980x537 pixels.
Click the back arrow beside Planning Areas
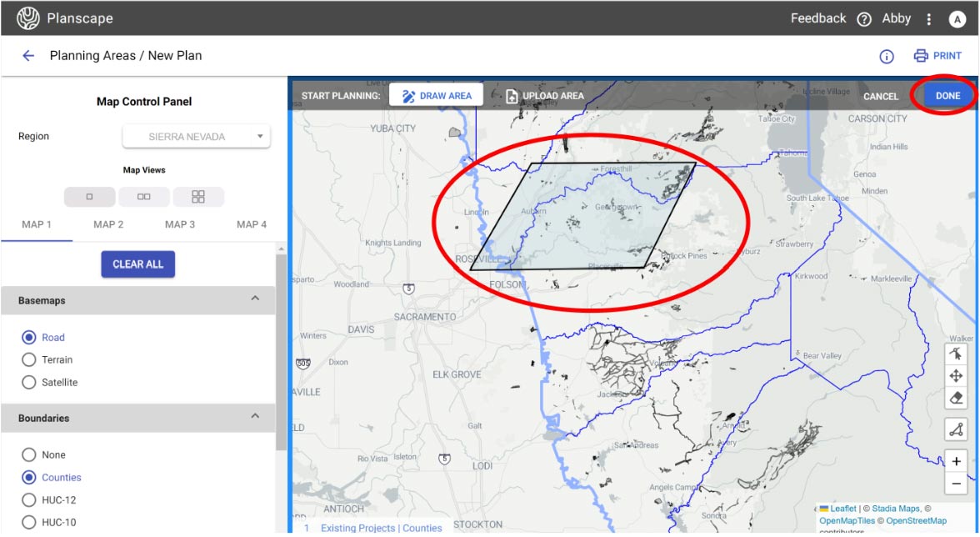coord(28,56)
